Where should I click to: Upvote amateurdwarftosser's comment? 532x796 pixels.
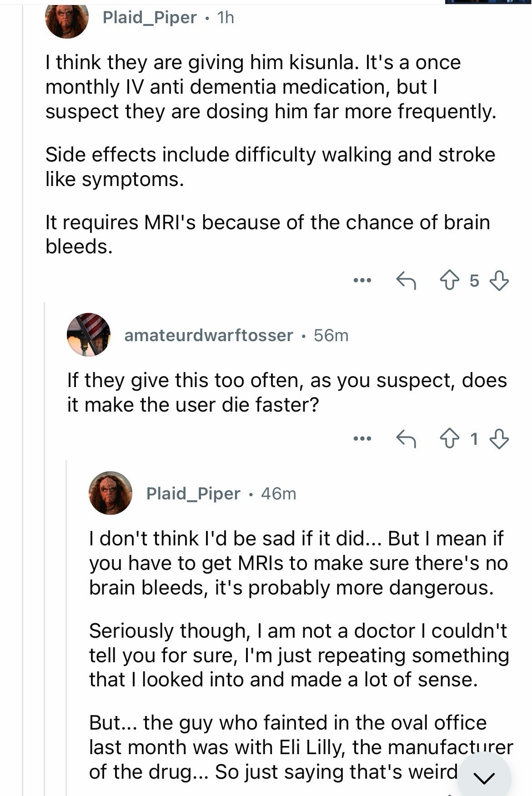tap(450, 439)
